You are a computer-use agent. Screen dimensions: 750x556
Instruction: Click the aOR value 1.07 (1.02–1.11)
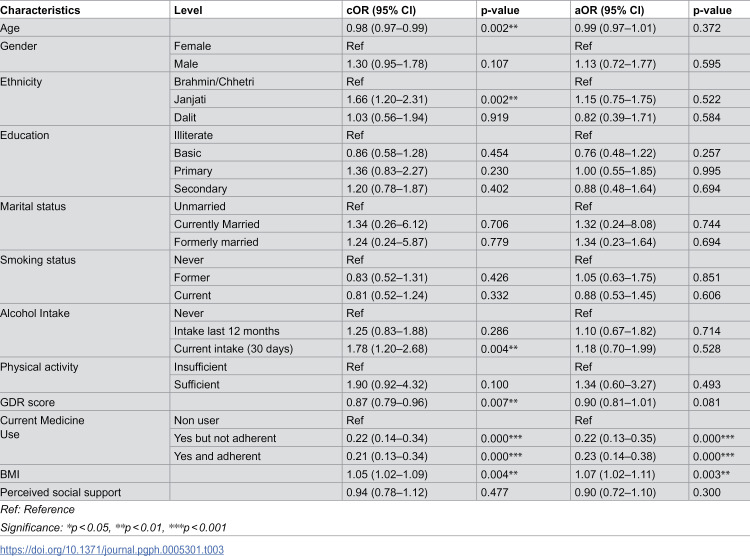(x=615, y=474)
